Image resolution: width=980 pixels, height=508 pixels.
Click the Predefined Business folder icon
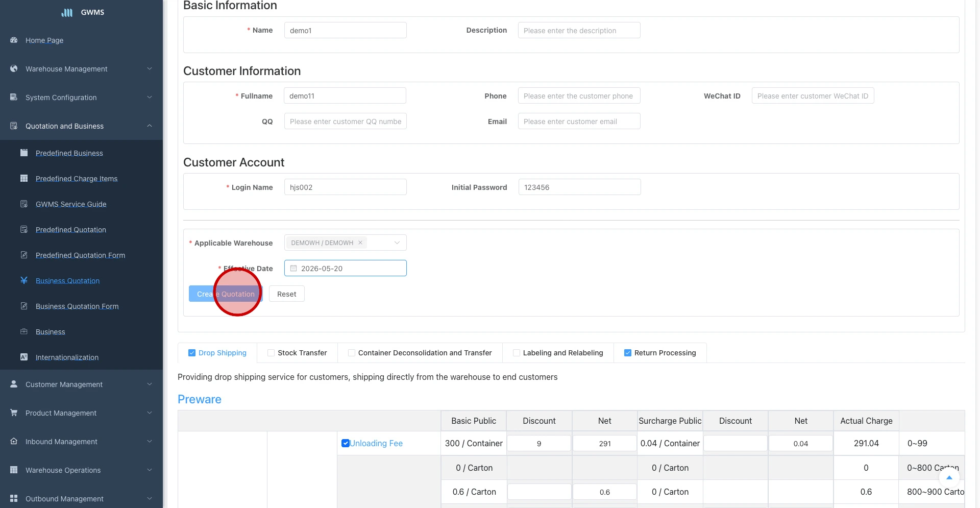[24, 153]
